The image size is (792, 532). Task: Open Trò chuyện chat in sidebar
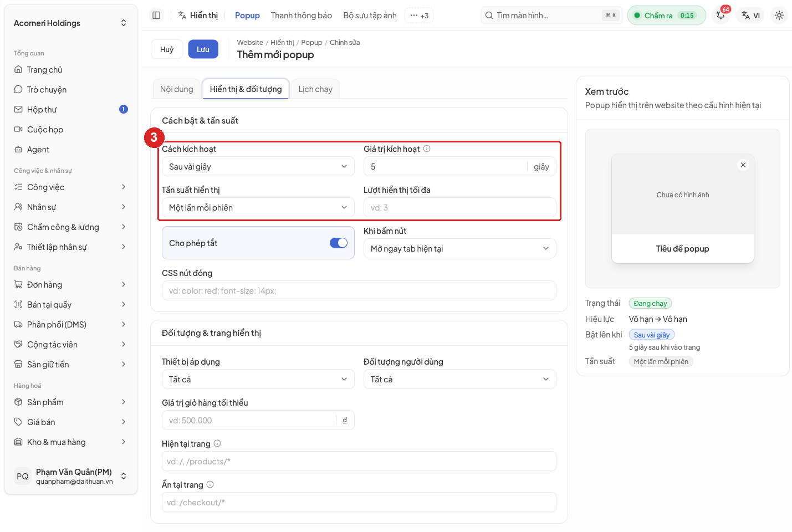(x=71, y=90)
